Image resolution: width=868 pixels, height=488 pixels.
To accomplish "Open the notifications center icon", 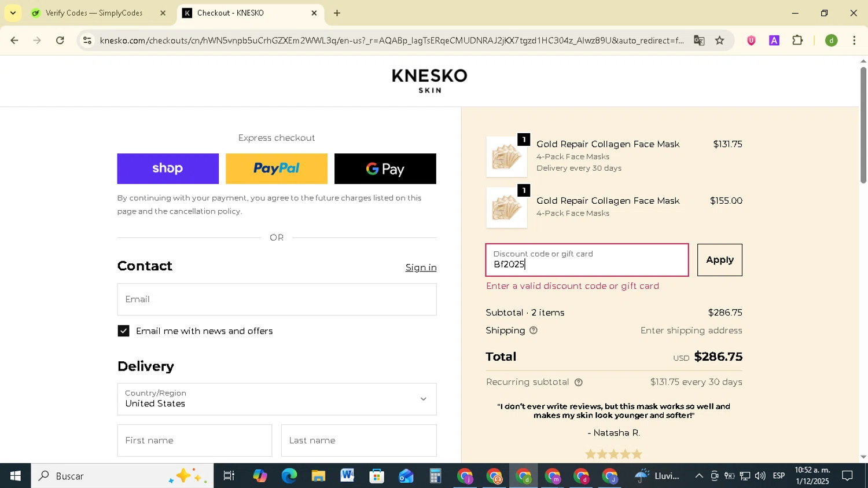I will (848, 476).
